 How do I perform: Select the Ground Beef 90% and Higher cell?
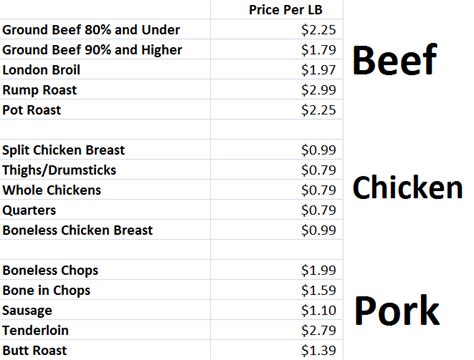click(x=105, y=50)
